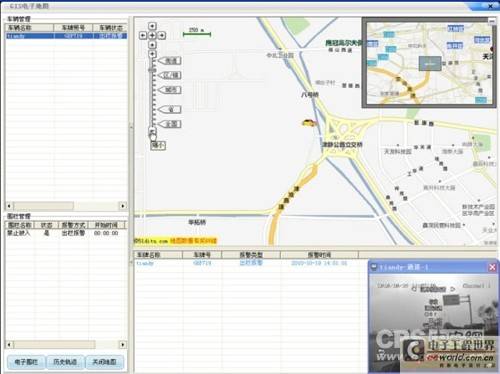Click the yellow car marker on the map
The image size is (500, 374).
click(x=309, y=123)
